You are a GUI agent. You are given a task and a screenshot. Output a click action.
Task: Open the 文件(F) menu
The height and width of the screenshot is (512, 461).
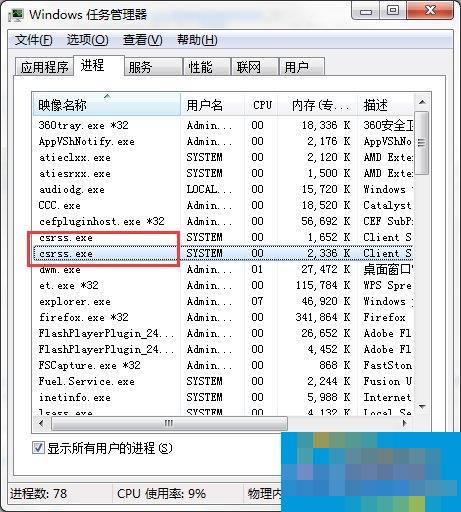click(33, 40)
